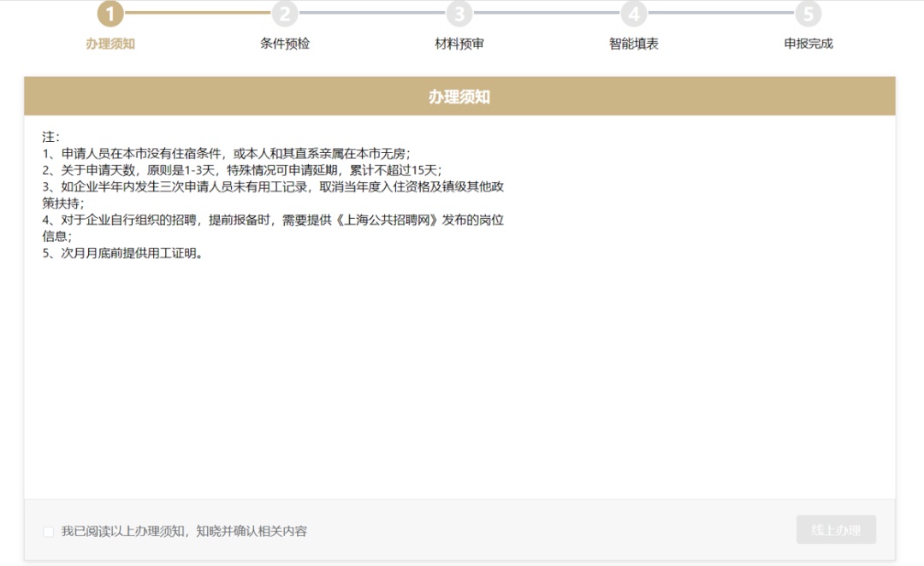Image resolution: width=924 pixels, height=566 pixels.
Task: Click note 2 about 申请天数 limit
Action: pyautogui.click(x=242, y=170)
